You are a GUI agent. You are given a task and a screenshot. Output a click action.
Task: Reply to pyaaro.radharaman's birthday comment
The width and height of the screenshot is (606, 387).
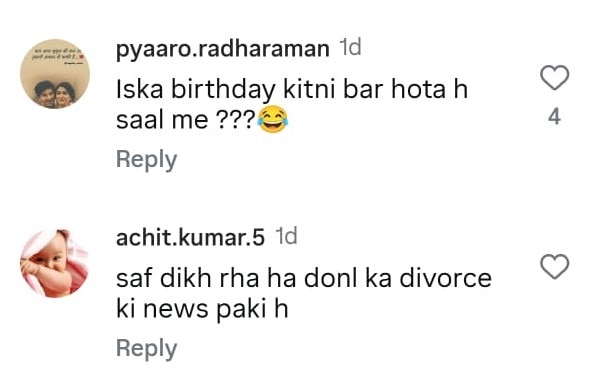point(146,159)
